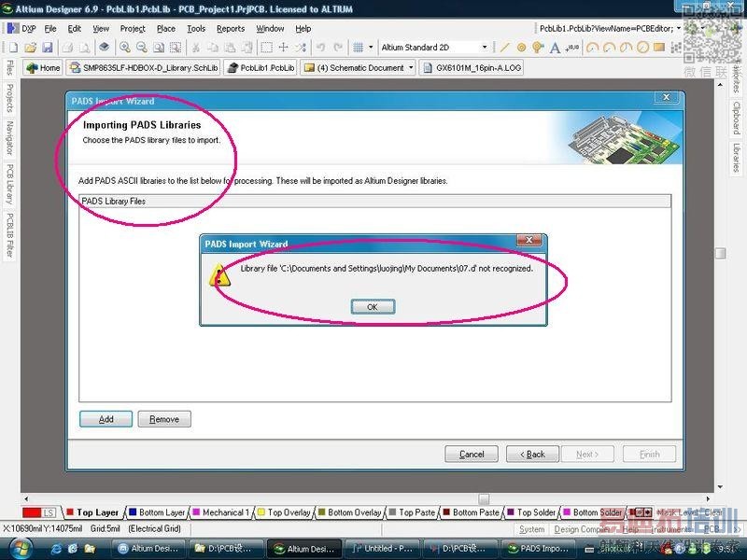The width and height of the screenshot is (747, 560).
Task: Open the Place menu
Action: [166, 29]
